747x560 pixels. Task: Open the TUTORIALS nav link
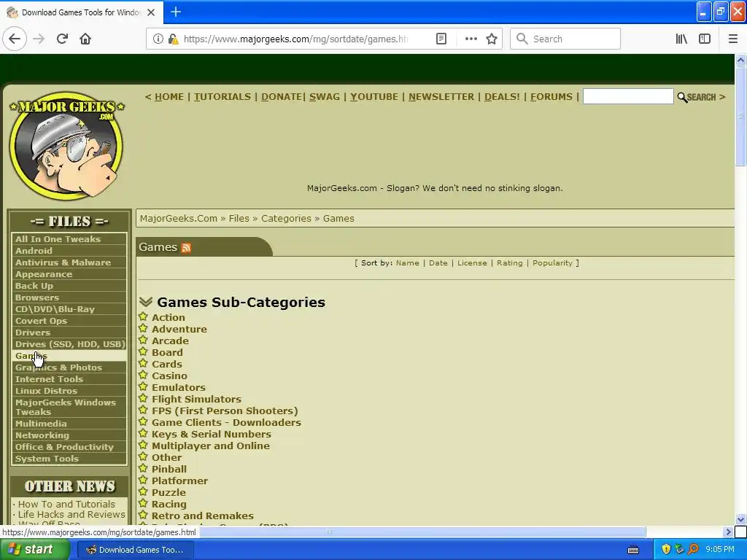click(x=222, y=97)
